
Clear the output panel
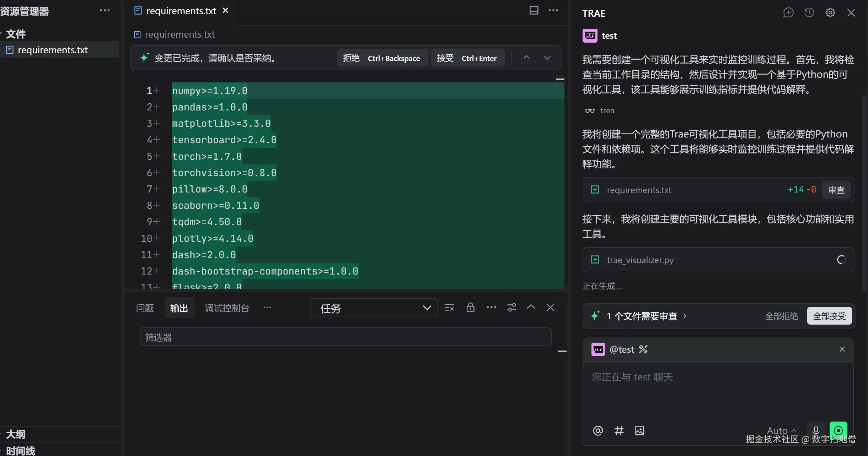tap(449, 308)
